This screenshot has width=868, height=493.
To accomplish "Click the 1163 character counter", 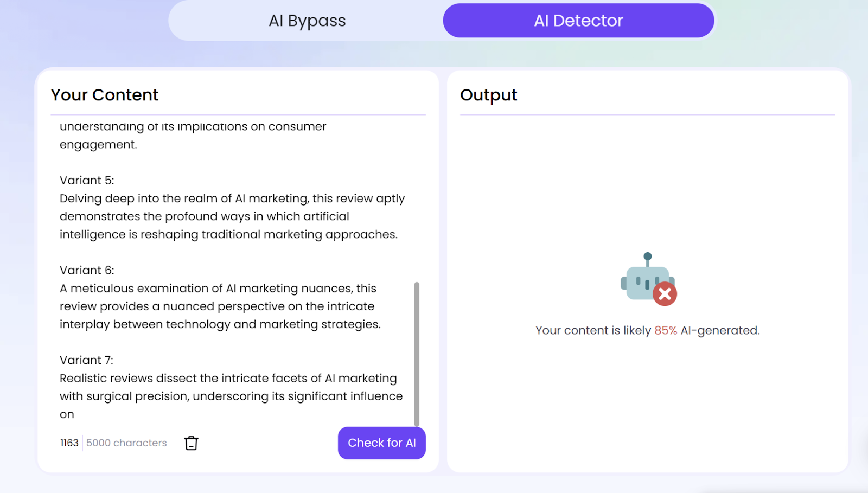I will coord(68,443).
